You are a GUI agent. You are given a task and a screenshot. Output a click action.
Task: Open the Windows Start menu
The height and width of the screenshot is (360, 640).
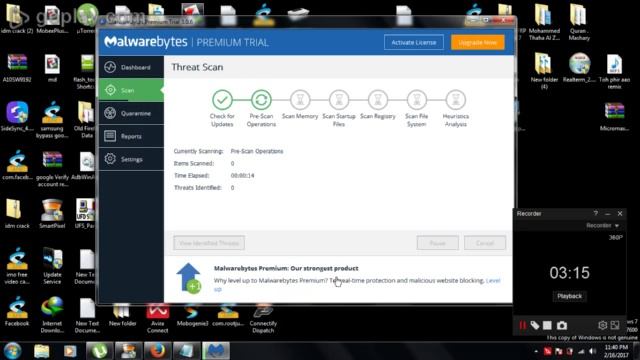click(x=12, y=351)
